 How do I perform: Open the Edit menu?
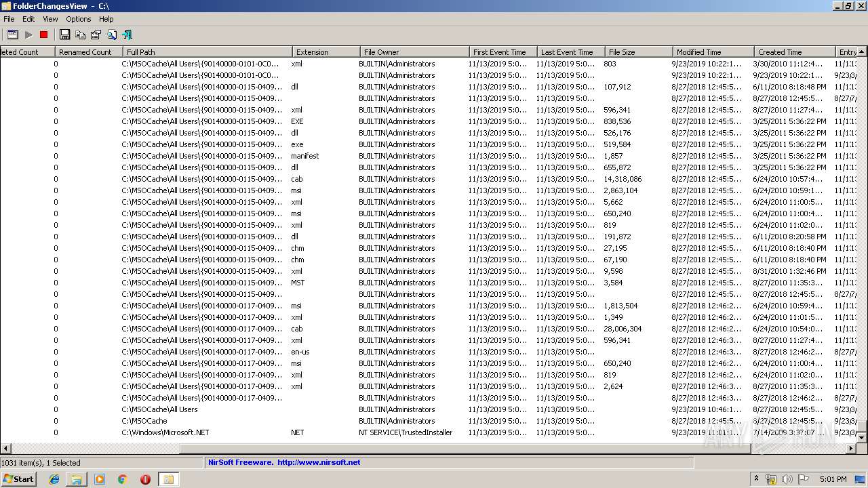point(28,19)
